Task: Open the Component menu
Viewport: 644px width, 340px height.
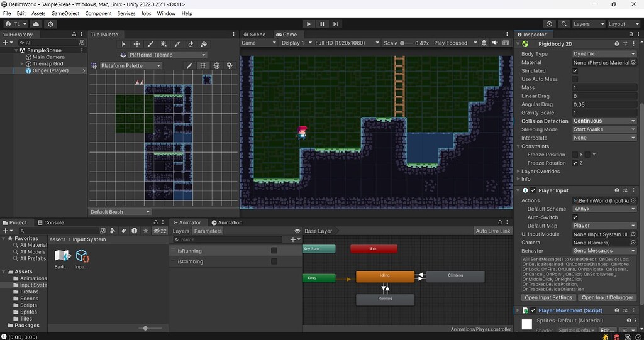Action: coord(98,13)
